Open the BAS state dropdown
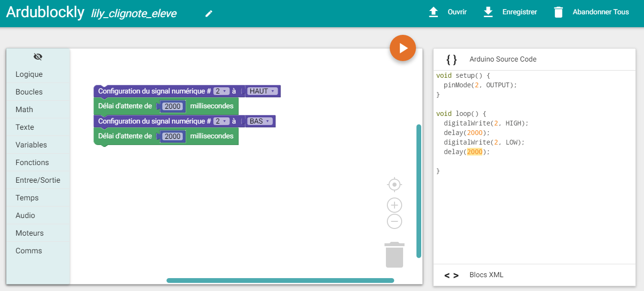 coord(260,121)
